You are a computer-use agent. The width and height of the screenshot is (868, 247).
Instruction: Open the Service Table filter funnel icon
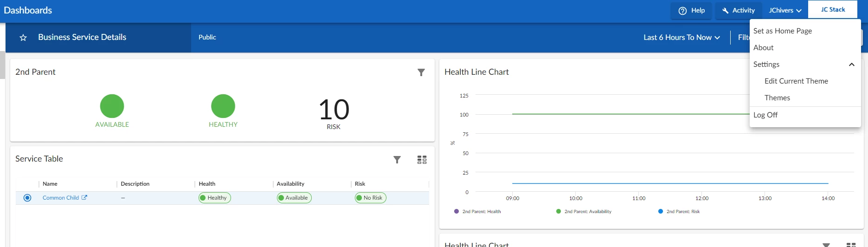point(397,160)
